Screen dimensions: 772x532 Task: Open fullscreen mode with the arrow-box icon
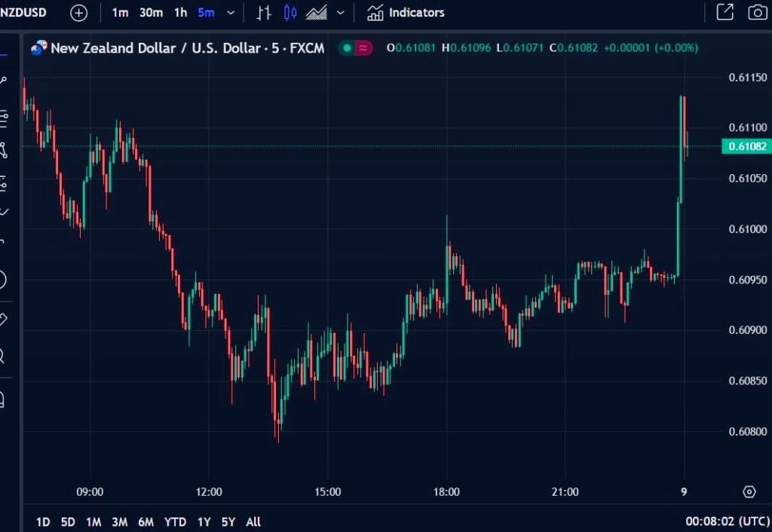725,12
